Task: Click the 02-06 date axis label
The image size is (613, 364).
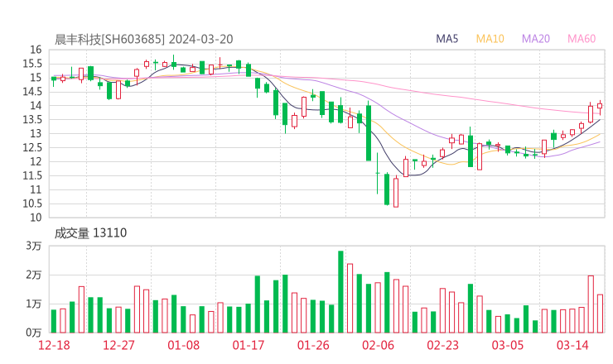Action: click(378, 345)
